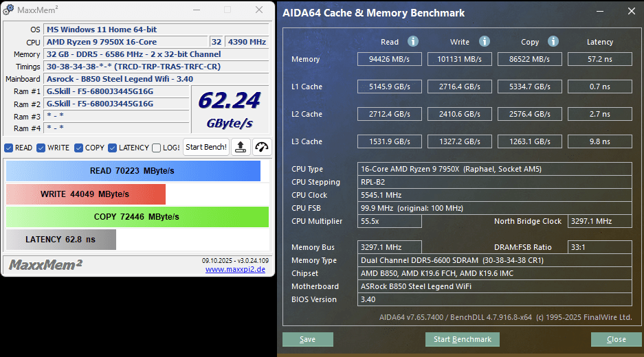Click Memory Latency value 57.2 ns

click(600, 59)
